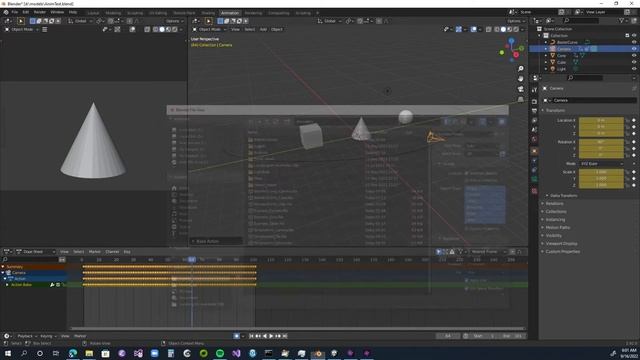Open the main viewport View menu
Screen dimensions: 640x360
pos(235,29)
